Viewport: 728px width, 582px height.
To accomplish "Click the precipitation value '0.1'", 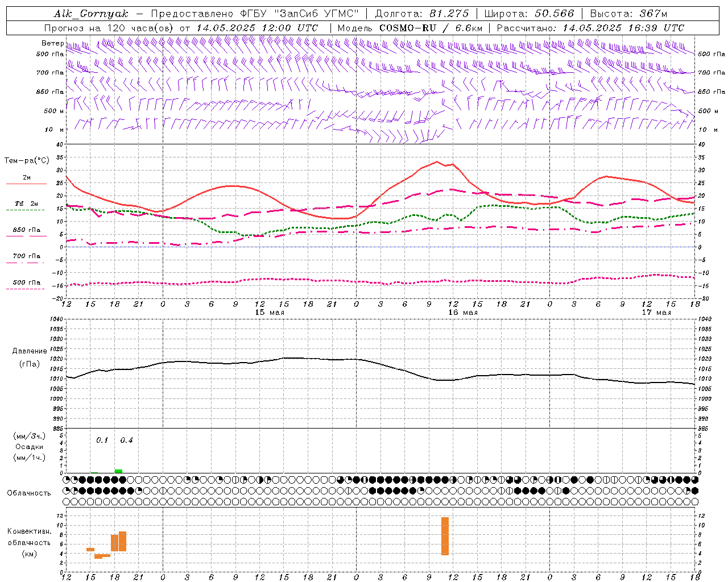I will [102, 440].
